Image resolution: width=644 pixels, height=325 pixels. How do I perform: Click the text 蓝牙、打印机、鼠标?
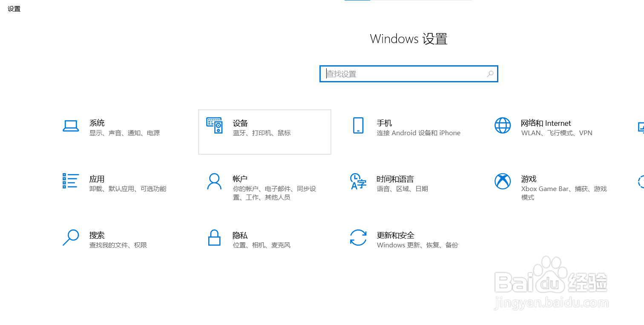pos(262,133)
